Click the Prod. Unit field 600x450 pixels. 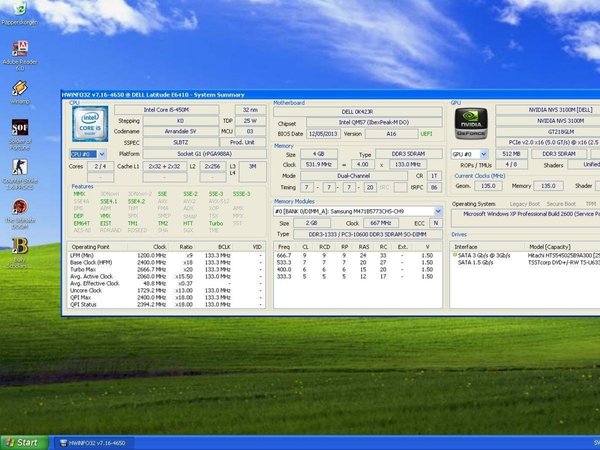pyautogui.click(x=243, y=142)
